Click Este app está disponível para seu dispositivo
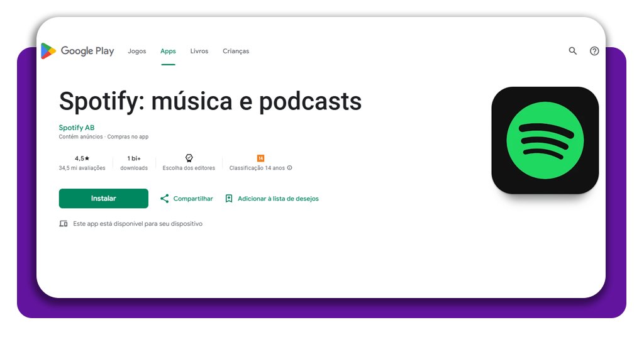Screen dimensions: 644x337 tap(138, 224)
